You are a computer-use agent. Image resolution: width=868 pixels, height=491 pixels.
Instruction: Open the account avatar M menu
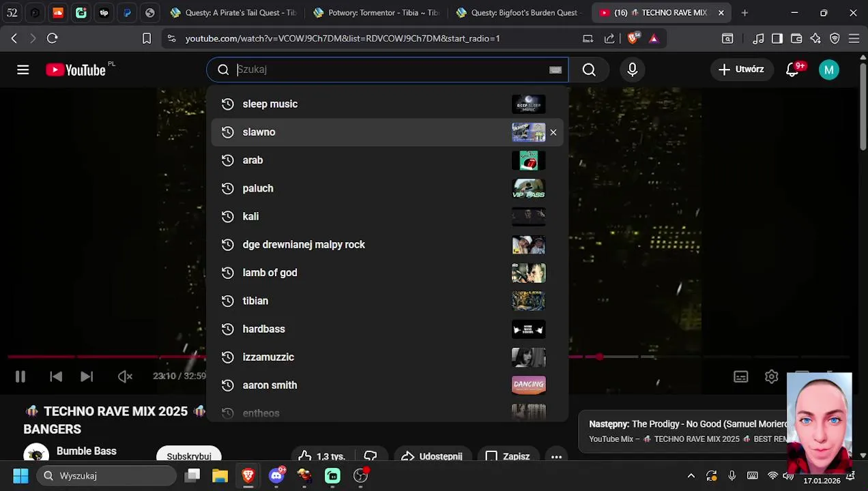coord(829,70)
